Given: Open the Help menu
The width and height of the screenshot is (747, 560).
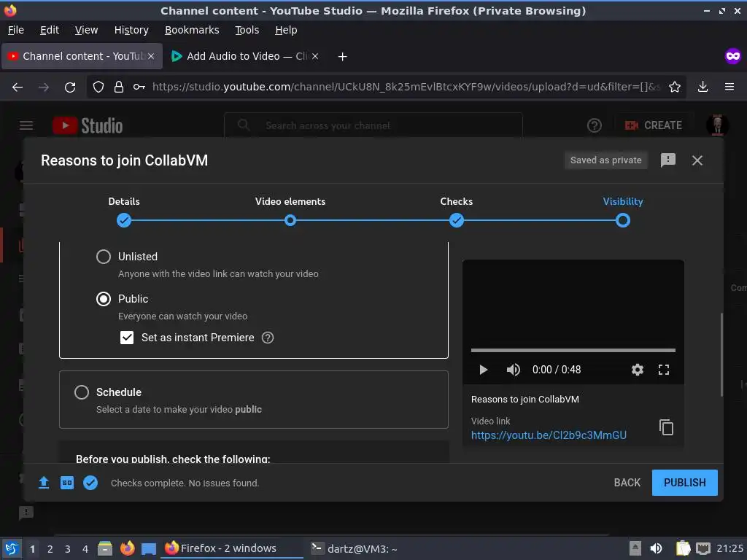Looking at the screenshot, I should pyautogui.click(x=286, y=30).
